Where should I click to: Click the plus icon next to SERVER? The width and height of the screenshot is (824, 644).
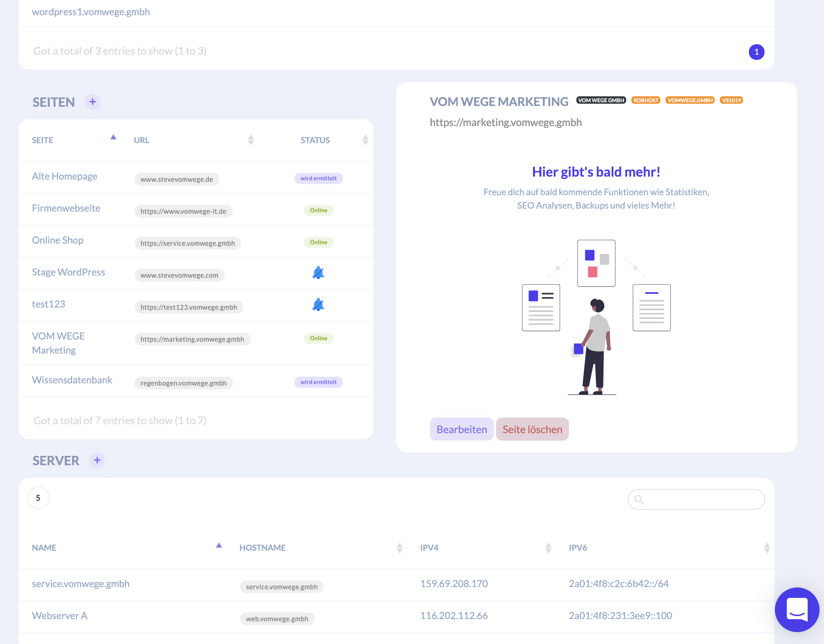click(x=97, y=460)
